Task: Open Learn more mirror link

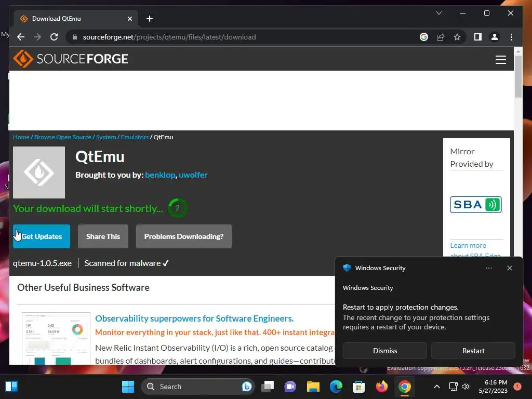Action: tap(468, 245)
